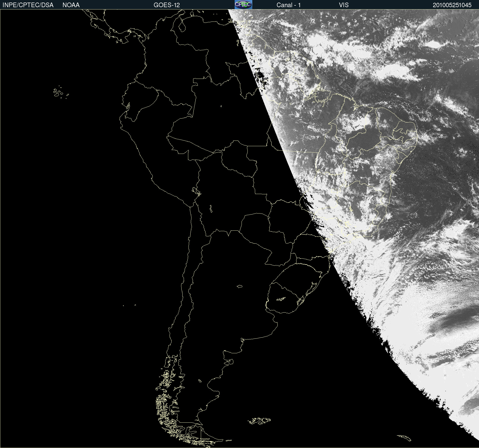Screen dimensions: 479x448
Task: Click the 'Canal - 1' channel label
Action: pyautogui.click(x=289, y=5)
